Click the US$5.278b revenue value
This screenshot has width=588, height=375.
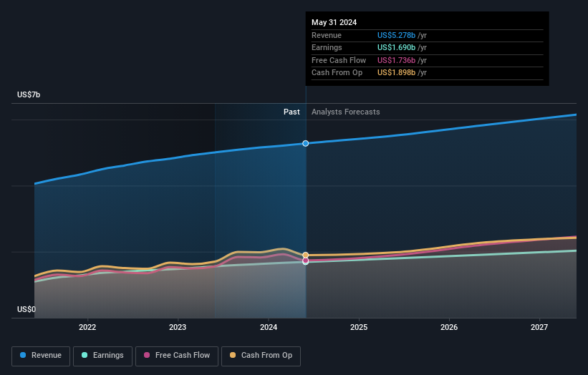click(396, 35)
